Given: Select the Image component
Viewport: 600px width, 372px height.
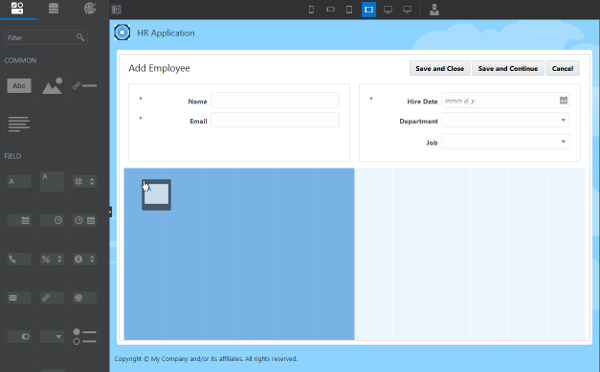Looking at the screenshot, I should tap(52, 86).
